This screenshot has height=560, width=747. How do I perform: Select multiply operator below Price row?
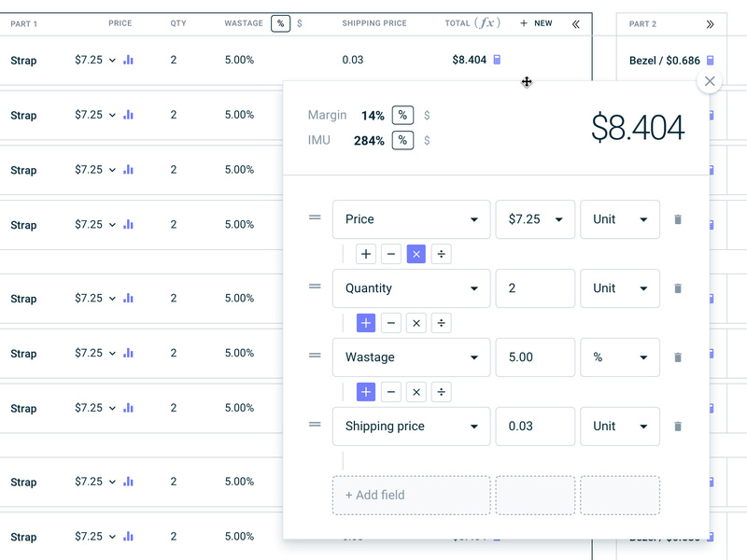pyautogui.click(x=416, y=254)
